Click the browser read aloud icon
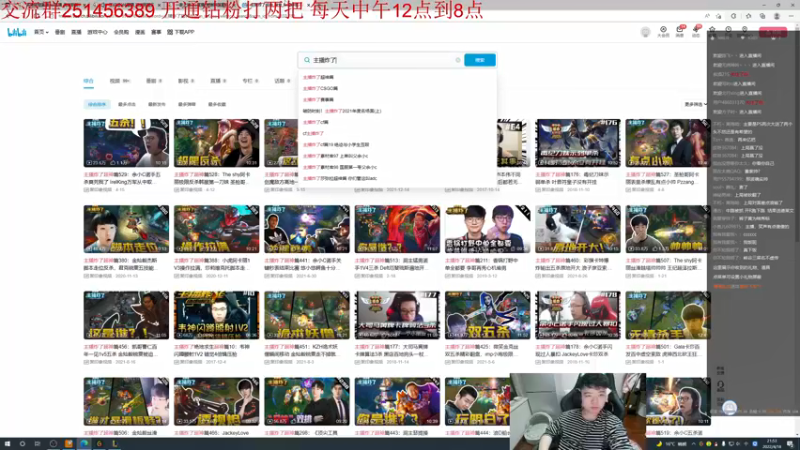This screenshot has height=450, width=800. pyautogui.click(x=707, y=16)
